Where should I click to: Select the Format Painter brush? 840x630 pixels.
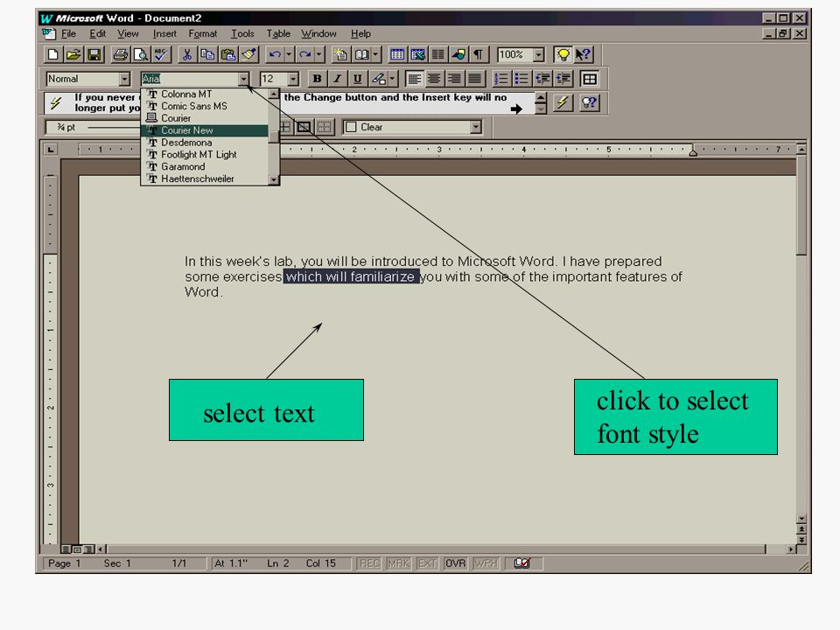coord(248,54)
